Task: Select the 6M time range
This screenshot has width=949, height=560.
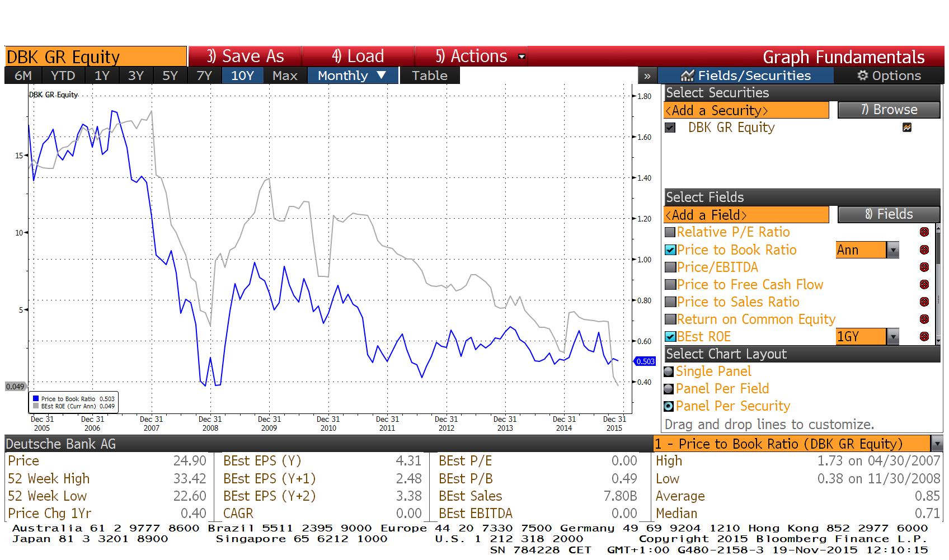Action: tap(23, 76)
